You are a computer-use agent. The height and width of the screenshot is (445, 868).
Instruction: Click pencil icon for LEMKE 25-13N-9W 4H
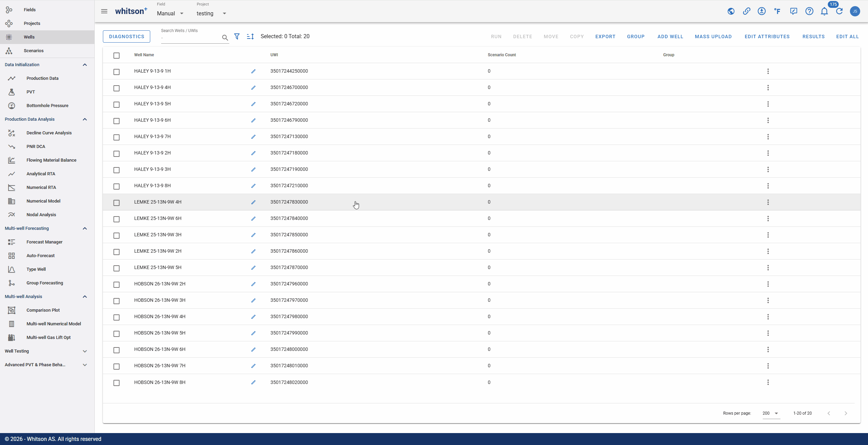(x=253, y=202)
